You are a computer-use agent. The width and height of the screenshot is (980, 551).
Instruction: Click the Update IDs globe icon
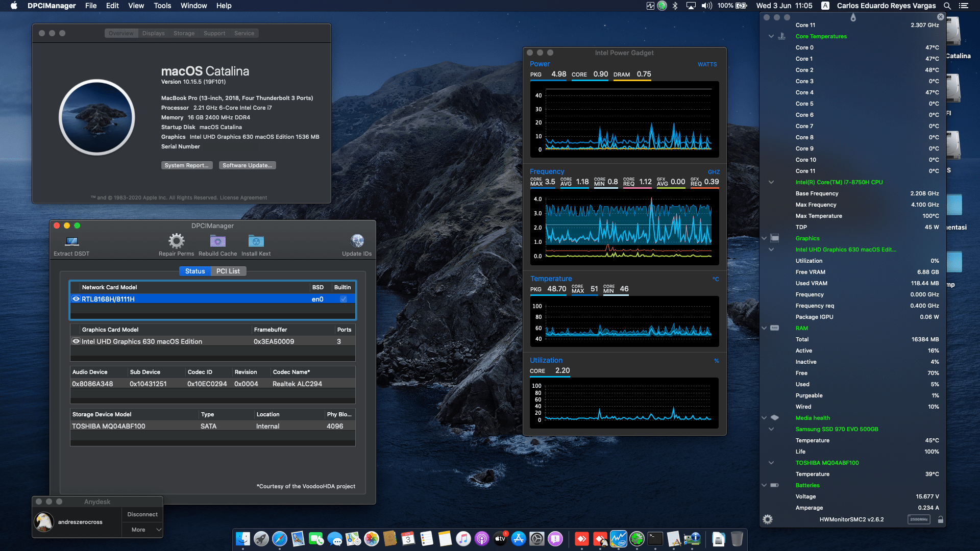(x=357, y=241)
